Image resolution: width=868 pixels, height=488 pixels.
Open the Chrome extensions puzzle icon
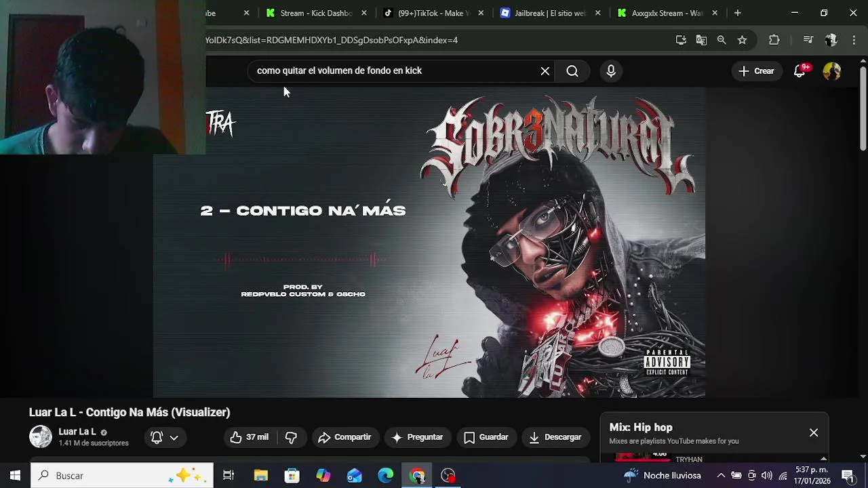(774, 40)
